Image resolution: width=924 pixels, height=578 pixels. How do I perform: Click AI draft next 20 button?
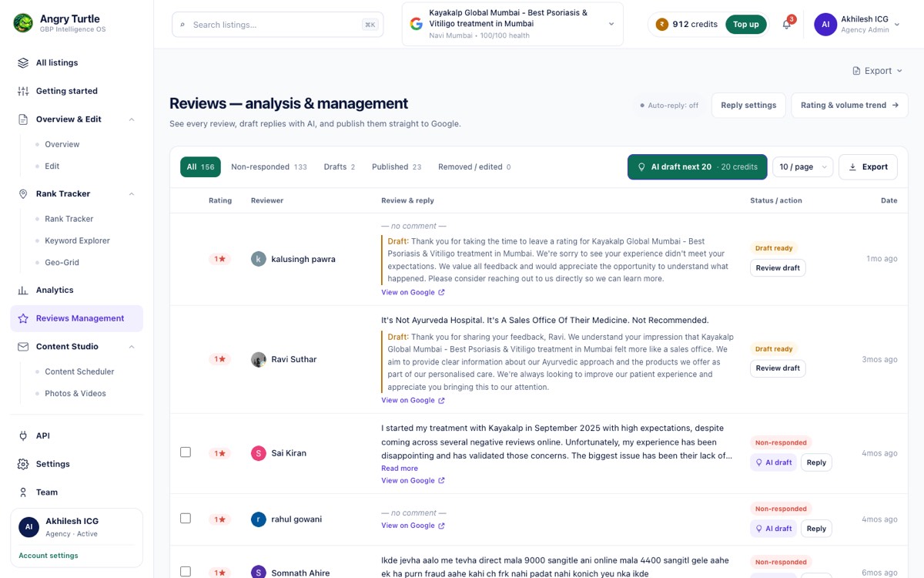point(697,167)
